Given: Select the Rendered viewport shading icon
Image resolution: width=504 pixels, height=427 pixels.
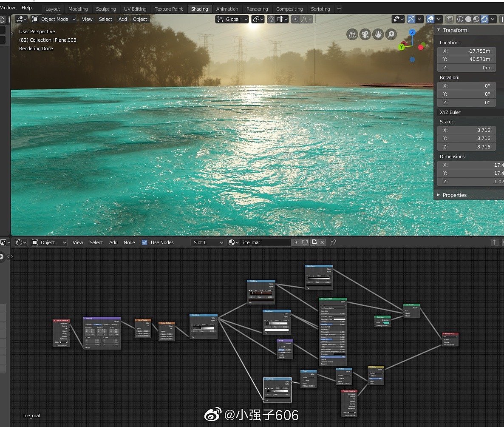Looking at the screenshot, I should pos(484,19).
